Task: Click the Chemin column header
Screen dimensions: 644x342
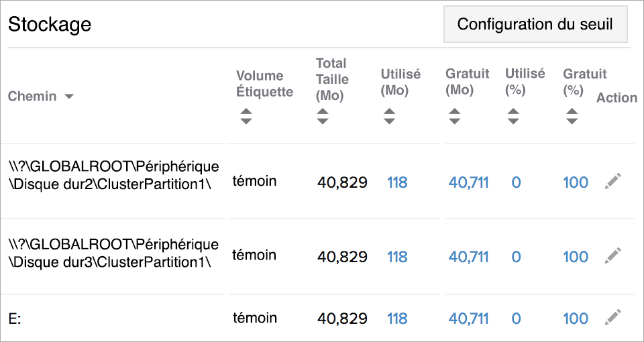Action: [32, 97]
